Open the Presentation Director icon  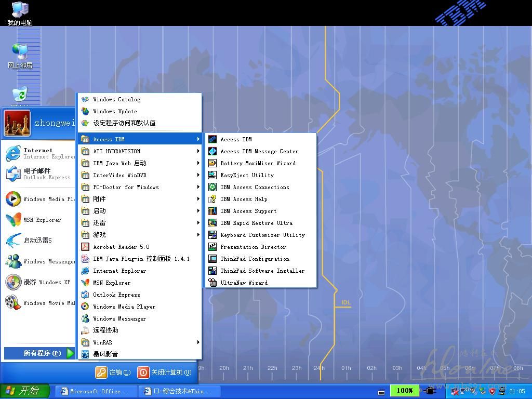click(x=212, y=247)
